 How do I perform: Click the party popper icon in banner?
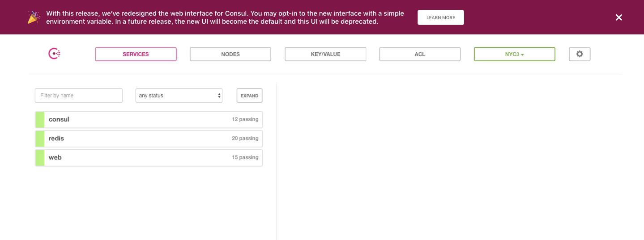click(34, 17)
